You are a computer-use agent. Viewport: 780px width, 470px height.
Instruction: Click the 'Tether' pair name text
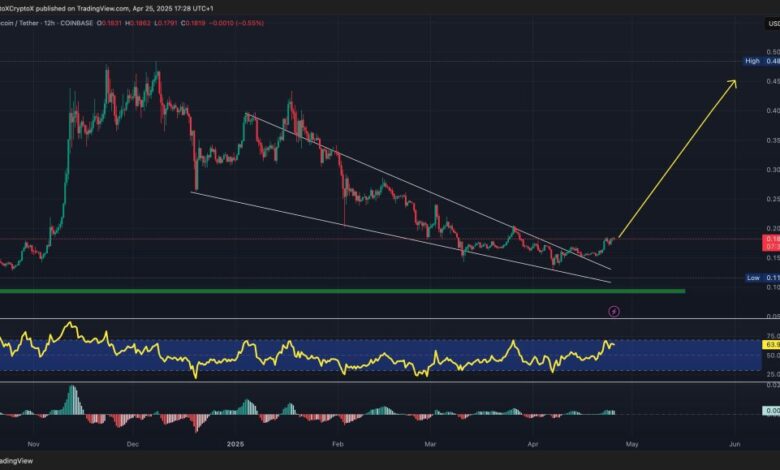(29, 23)
